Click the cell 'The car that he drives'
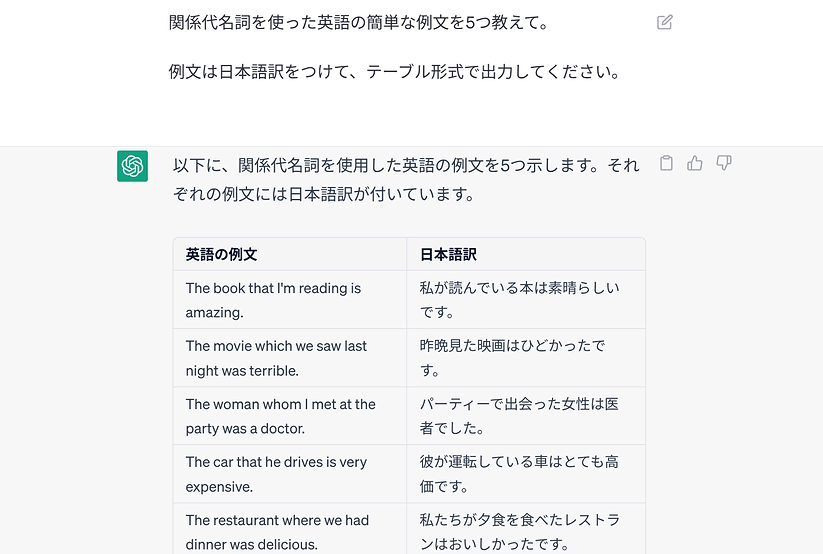The width and height of the screenshot is (823, 554). click(x=290, y=474)
